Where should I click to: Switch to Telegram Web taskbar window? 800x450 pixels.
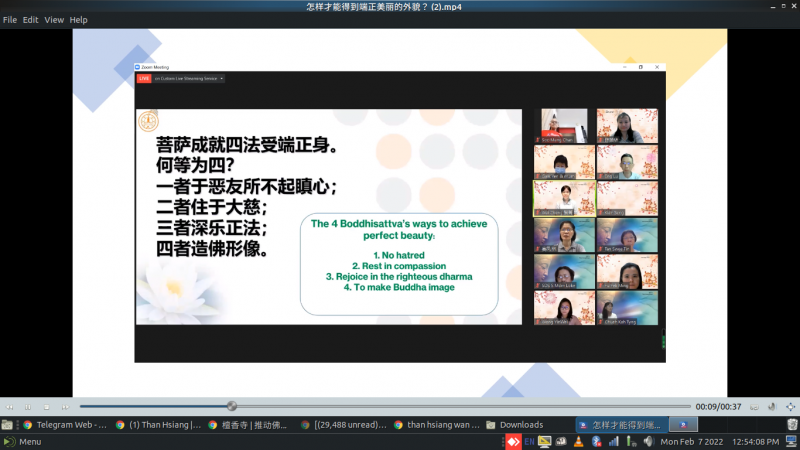(x=64, y=424)
